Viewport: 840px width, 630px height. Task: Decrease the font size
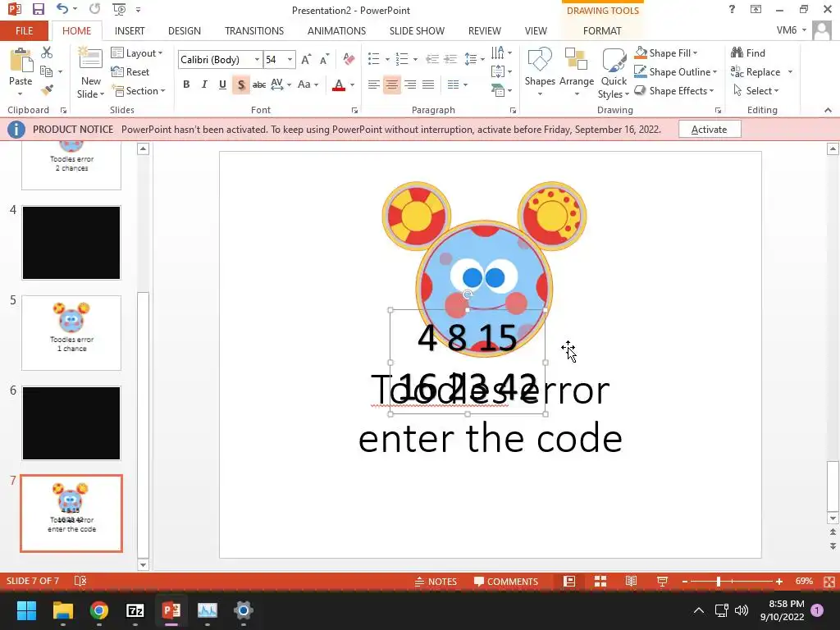(x=324, y=59)
